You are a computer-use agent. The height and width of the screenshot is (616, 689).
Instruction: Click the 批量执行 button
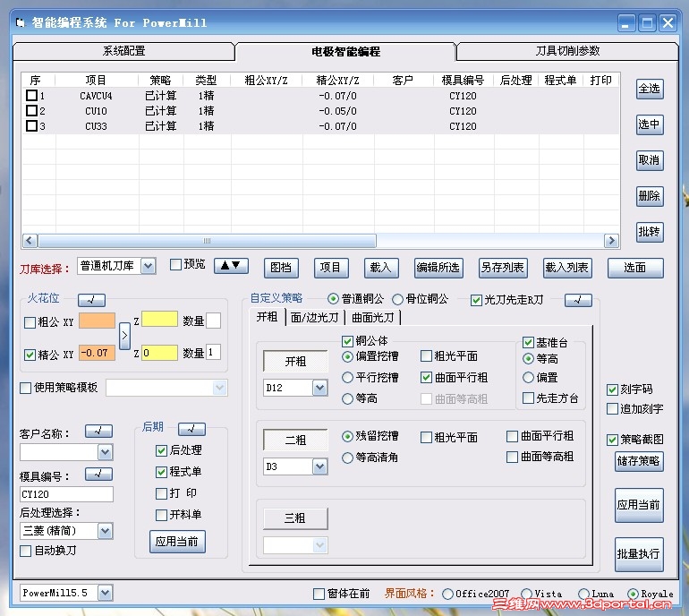click(639, 554)
